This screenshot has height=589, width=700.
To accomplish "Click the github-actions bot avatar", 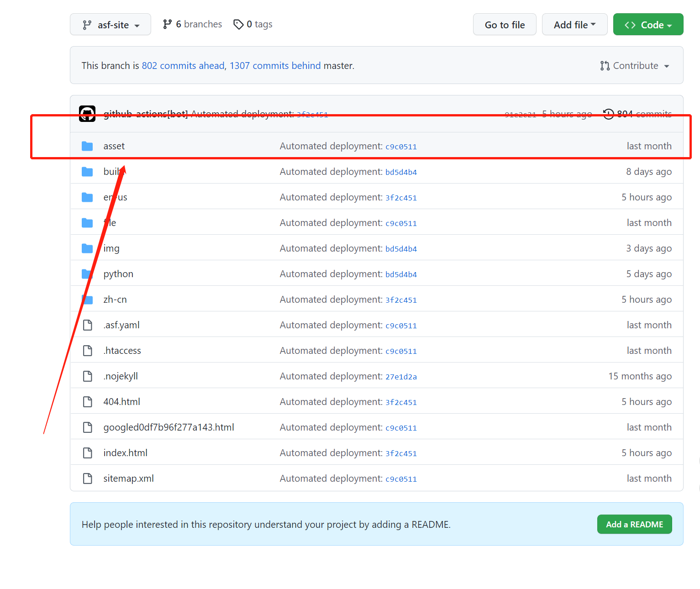I will (x=87, y=114).
